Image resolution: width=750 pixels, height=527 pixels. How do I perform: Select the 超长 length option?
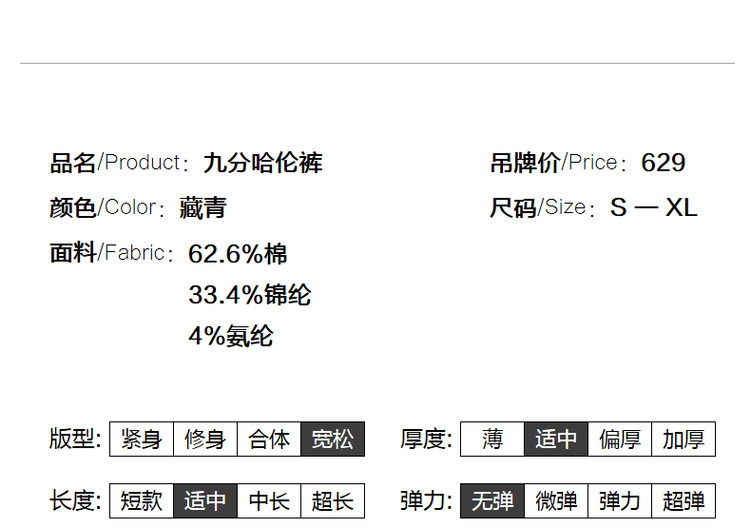point(333,501)
